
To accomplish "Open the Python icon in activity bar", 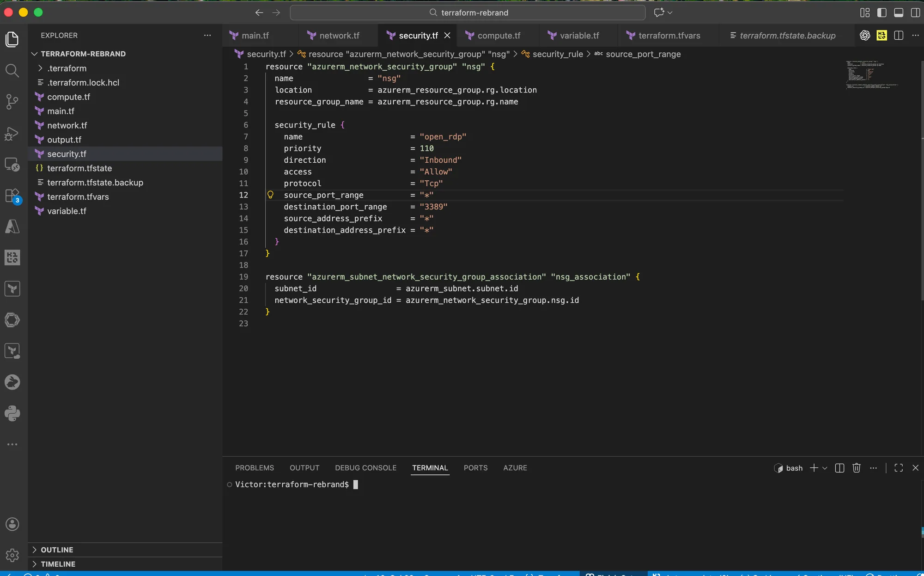I will pyautogui.click(x=12, y=413).
